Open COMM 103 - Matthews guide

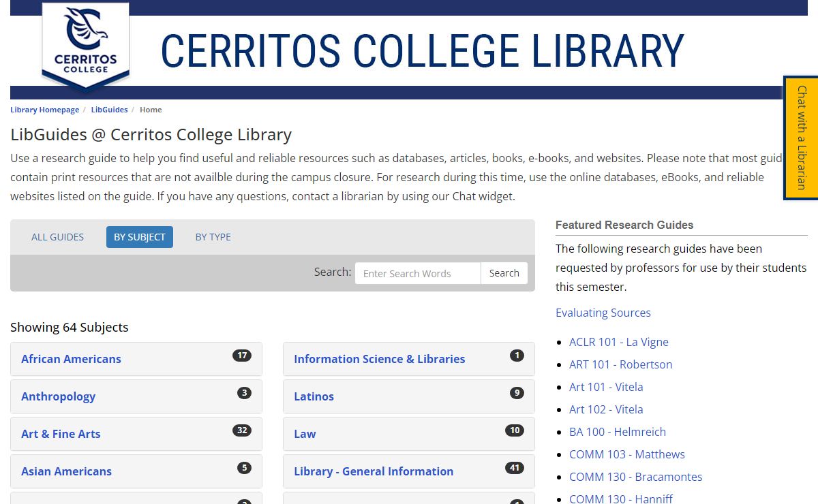[627, 454]
